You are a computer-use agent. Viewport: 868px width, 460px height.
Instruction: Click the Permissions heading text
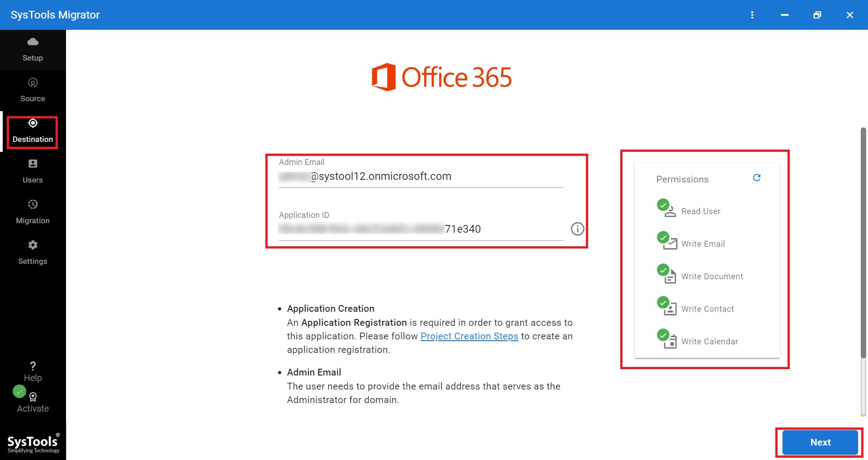[x=682, y=179]
